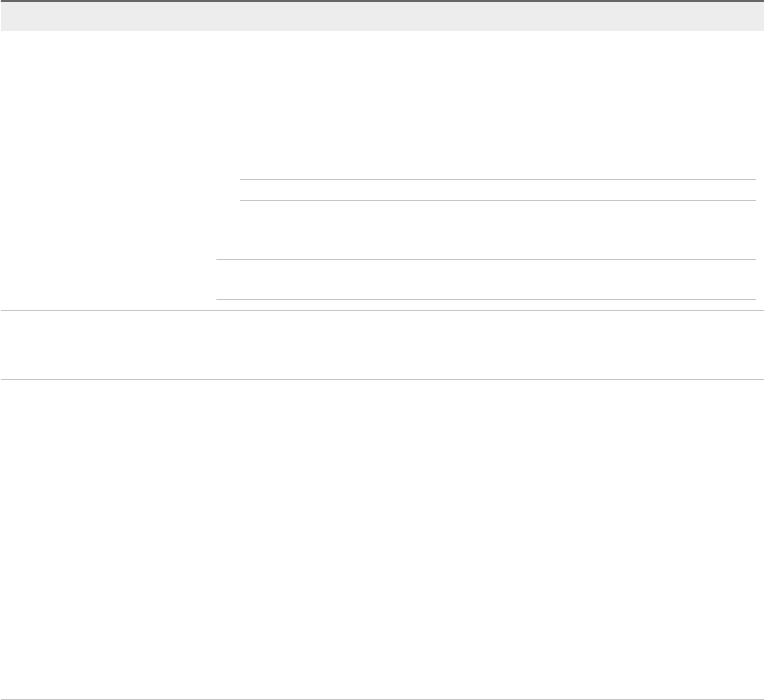
Task: Click the short third empty table section
Action: click(382, 345)
